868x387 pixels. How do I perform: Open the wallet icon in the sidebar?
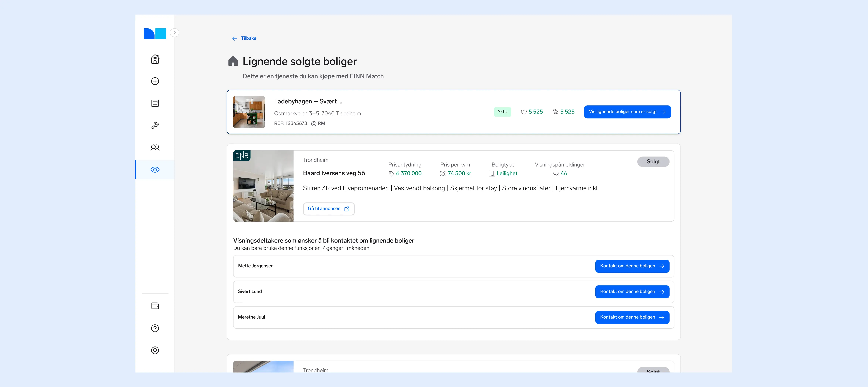pos(155,306)
